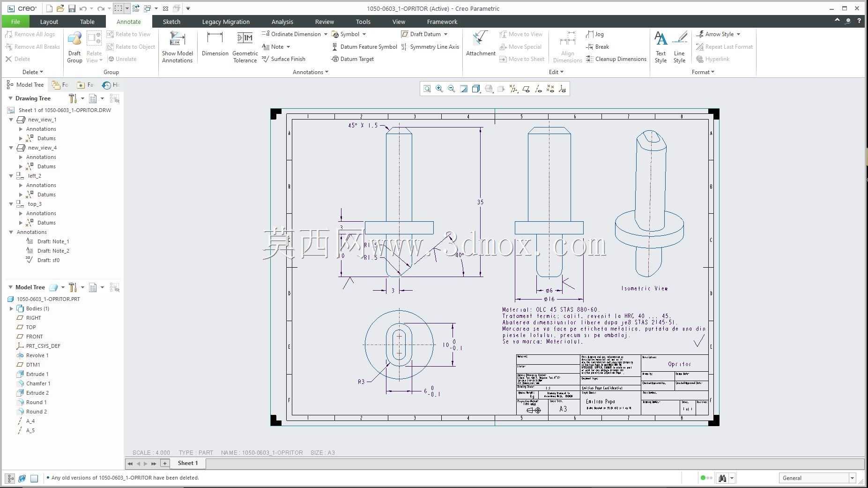The width and height of the screenshot is (868, 488).
Task: Toggle coordinate system display
Action: pos(563,89)
